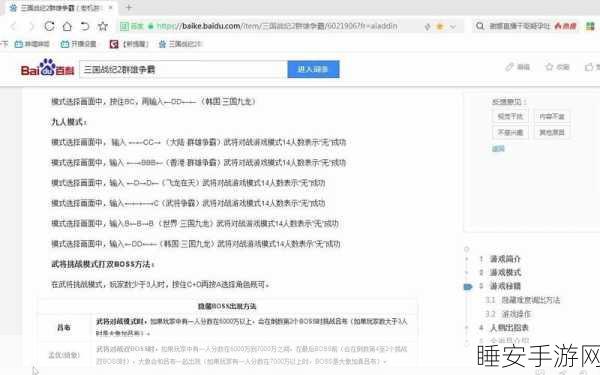Click the restore closed tab undo icon
600x375 pixels.
[85, 26]
